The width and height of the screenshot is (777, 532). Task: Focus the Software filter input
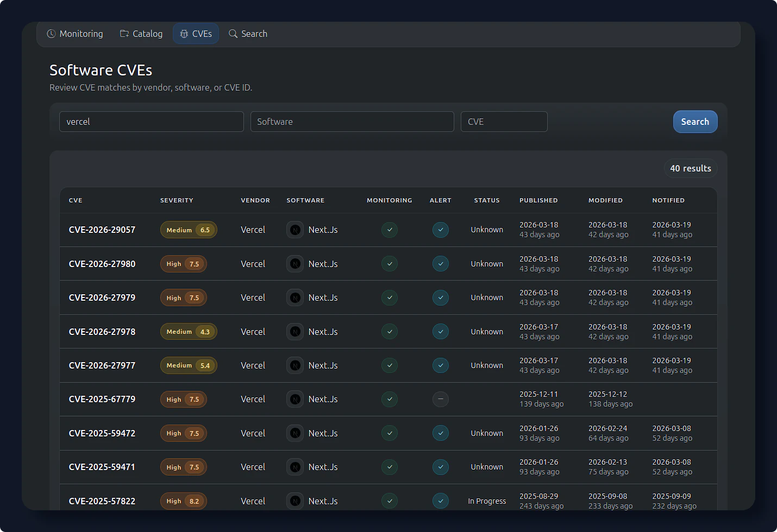(352, 122)
